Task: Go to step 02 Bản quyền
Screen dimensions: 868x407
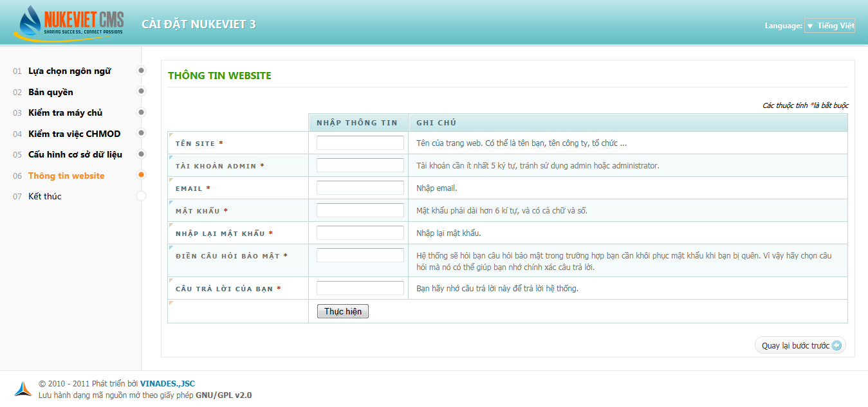Action: [51, 92]
